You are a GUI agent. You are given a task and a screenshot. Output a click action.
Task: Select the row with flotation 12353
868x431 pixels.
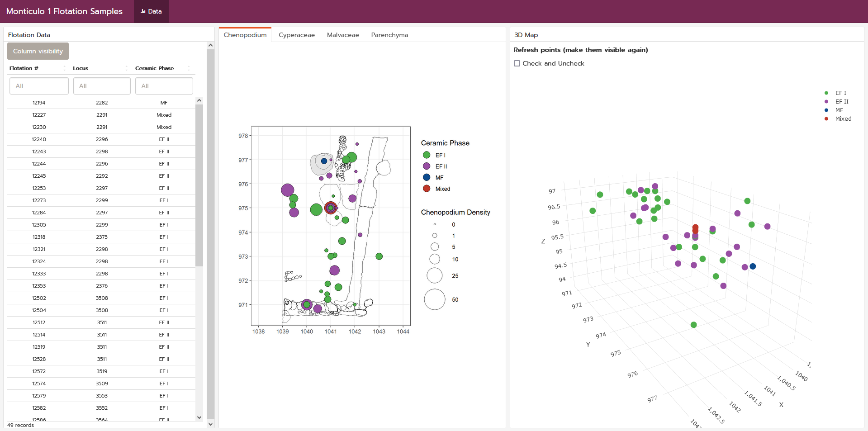pyautogui.click(x=101, y=286)
